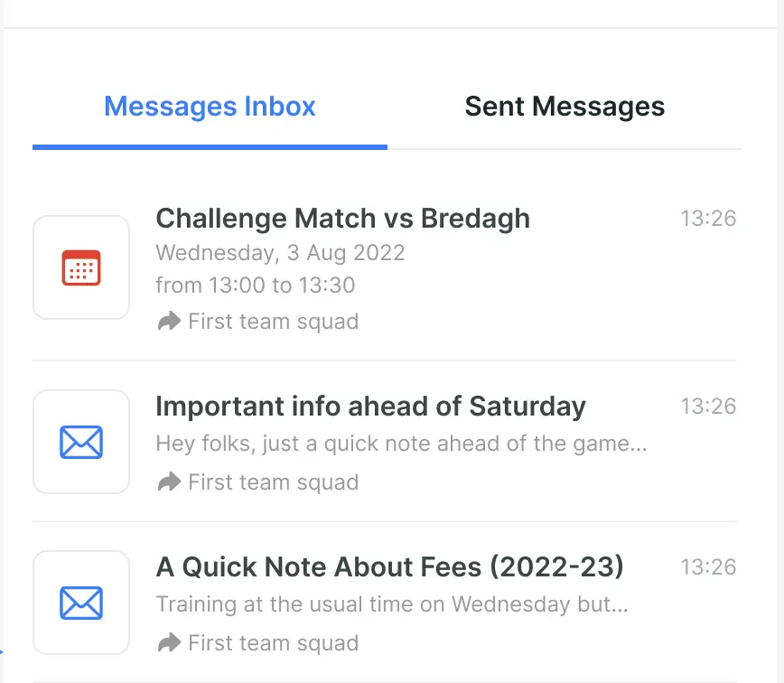Image resolution: width=784 pixels, height=683 pixels.
Task: Click the "Training at the usual time" preview
Action: click(x=391, y=604)
